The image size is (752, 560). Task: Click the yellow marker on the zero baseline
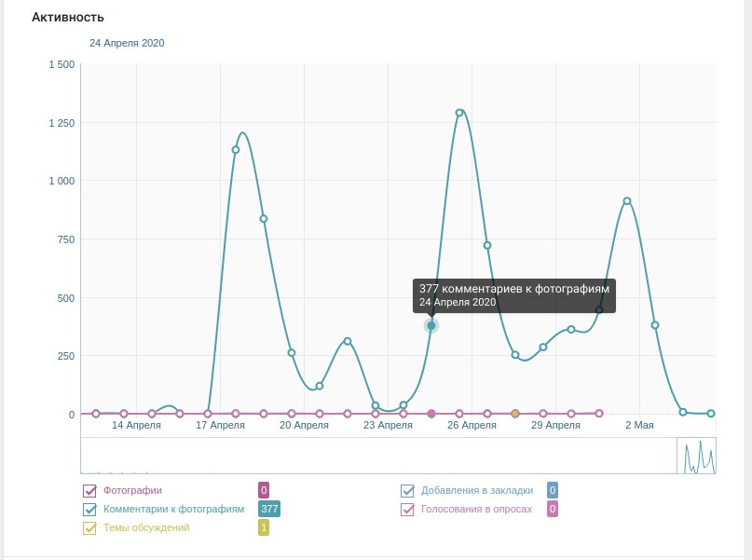tap(515, 413)
